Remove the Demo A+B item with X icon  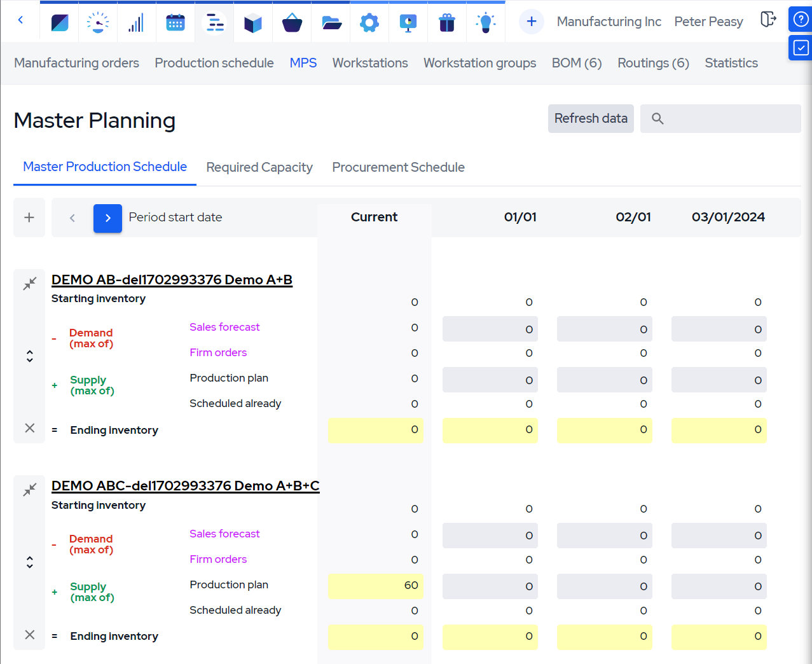tap(30, 428)
